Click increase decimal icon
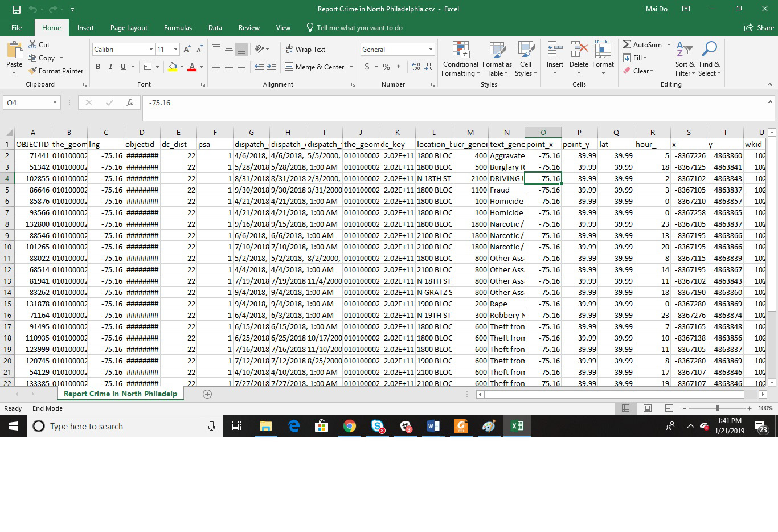The width and height of the screenshot is (778, 532). [x=416, y=67]
